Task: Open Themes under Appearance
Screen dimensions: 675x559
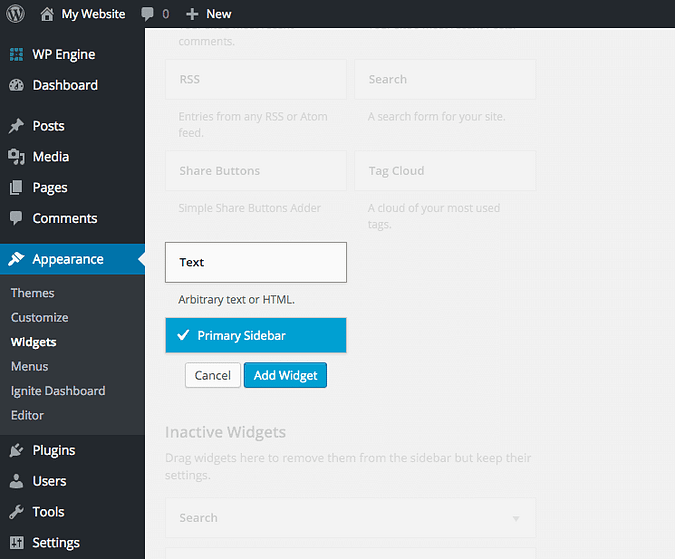Action: (32, 293)
